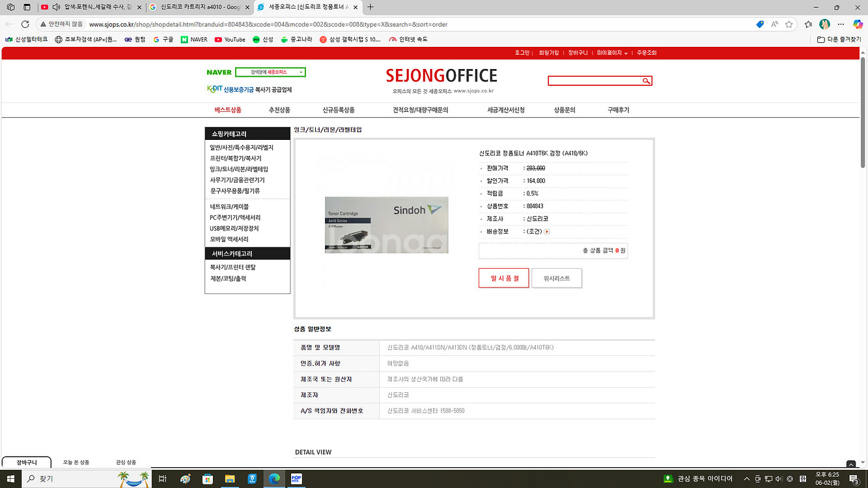Viewport: 868px width, 488px height.
Task: Open the 팝 PDF app from the taskbar
Action: coord(296,478)
